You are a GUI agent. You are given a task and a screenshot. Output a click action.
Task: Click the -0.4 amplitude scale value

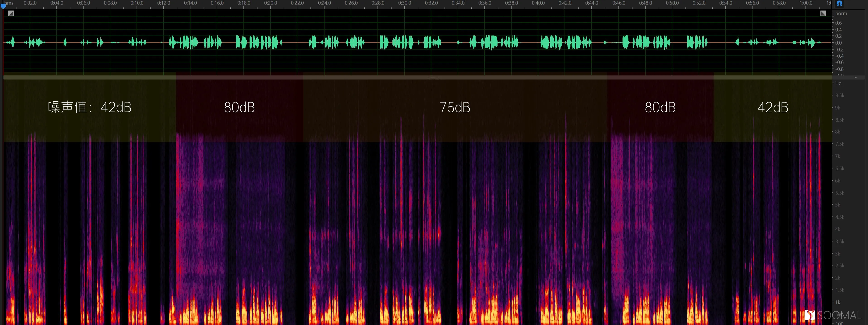(x=840, y=56)
